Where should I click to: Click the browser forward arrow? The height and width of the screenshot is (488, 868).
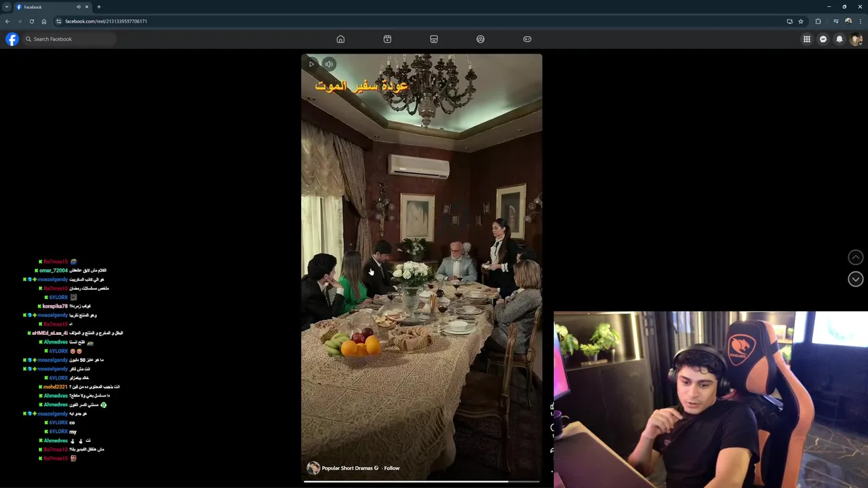20,21
